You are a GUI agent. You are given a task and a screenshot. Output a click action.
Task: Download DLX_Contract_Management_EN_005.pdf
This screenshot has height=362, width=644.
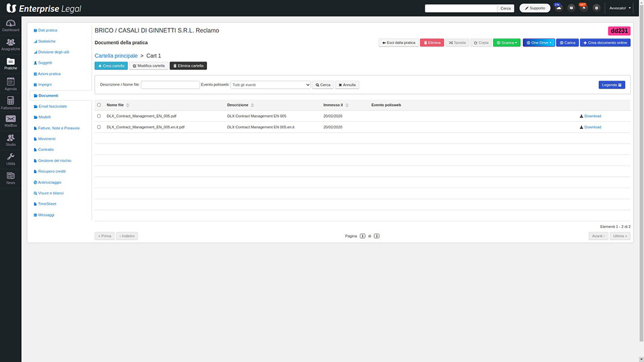(x=590, y=116)
